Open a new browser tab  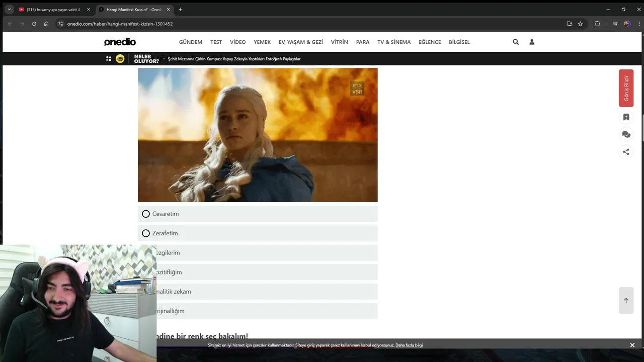pos(180,10)
